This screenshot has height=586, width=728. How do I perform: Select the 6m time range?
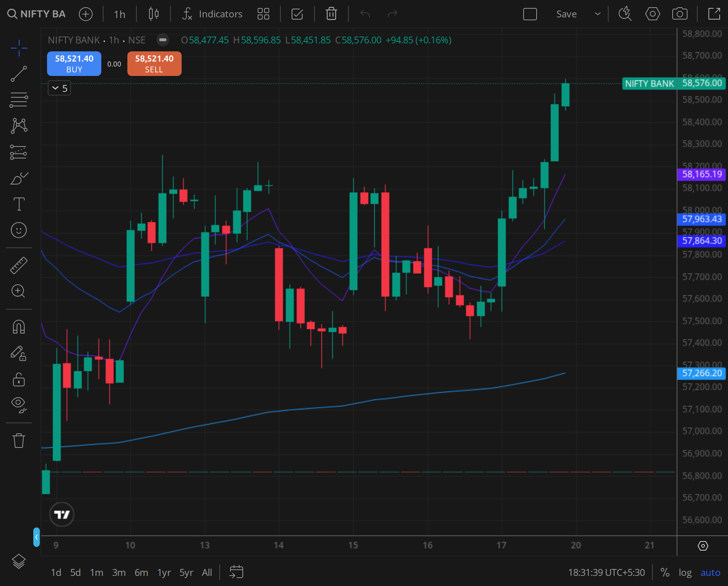point(141,573)
